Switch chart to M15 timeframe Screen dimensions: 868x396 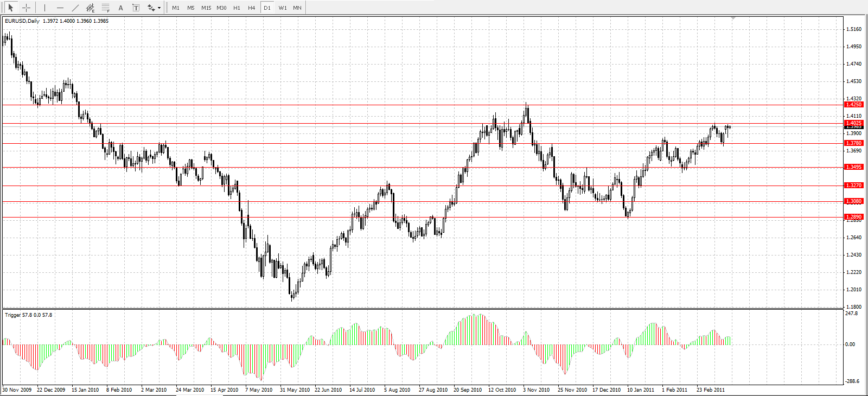coord(206,8)
